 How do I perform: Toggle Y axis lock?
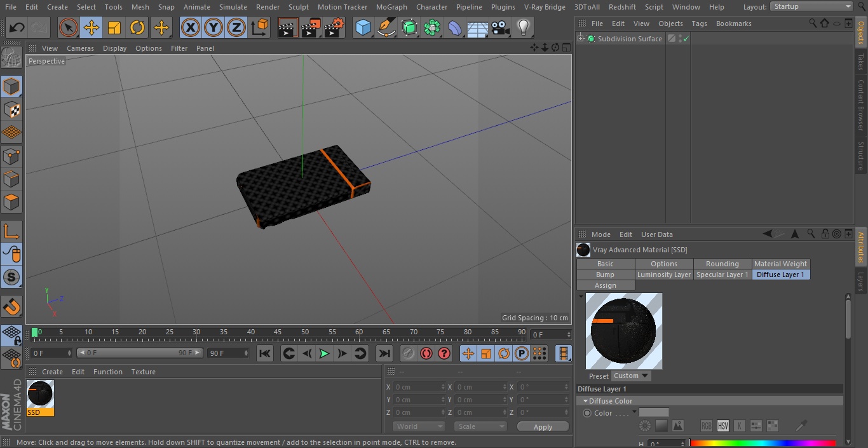coord(214,28)
